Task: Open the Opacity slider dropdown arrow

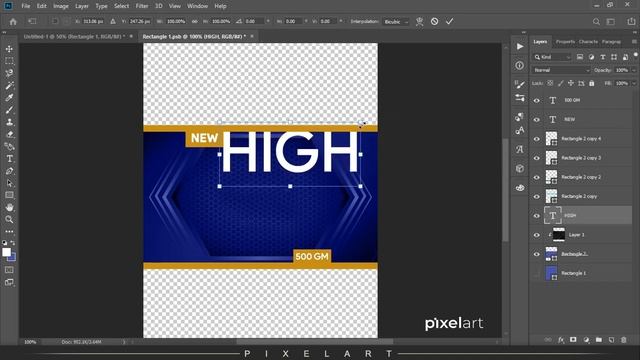Action: (634, 70)
